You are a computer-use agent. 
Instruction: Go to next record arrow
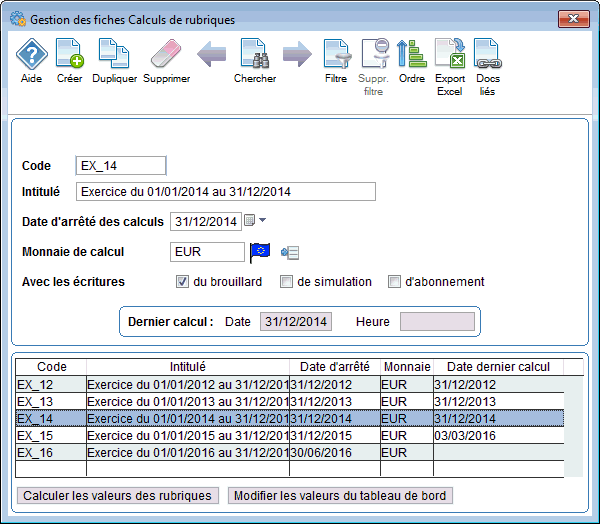(x=297, y=55)
